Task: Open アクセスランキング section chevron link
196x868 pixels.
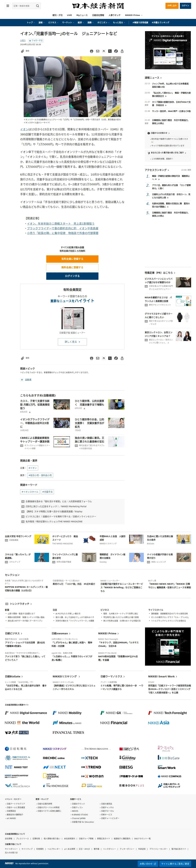Action: click(x=157, y=170)
